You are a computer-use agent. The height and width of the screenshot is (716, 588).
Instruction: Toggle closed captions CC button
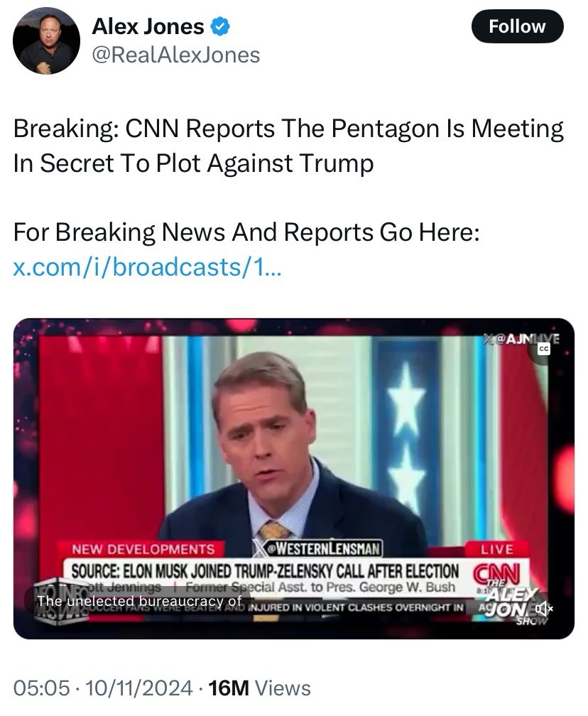(x=543, y=349)
